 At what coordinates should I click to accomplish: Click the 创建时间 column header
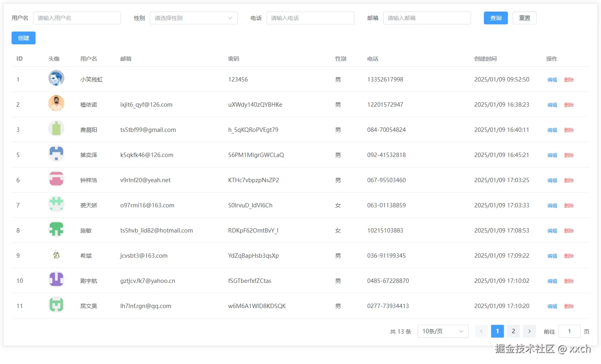[x=486, y=59]
